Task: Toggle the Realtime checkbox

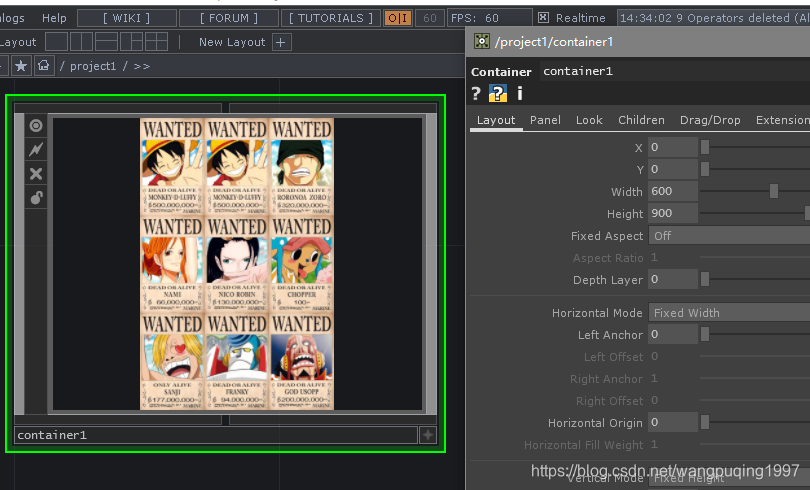Action: [x=543, y=18]
